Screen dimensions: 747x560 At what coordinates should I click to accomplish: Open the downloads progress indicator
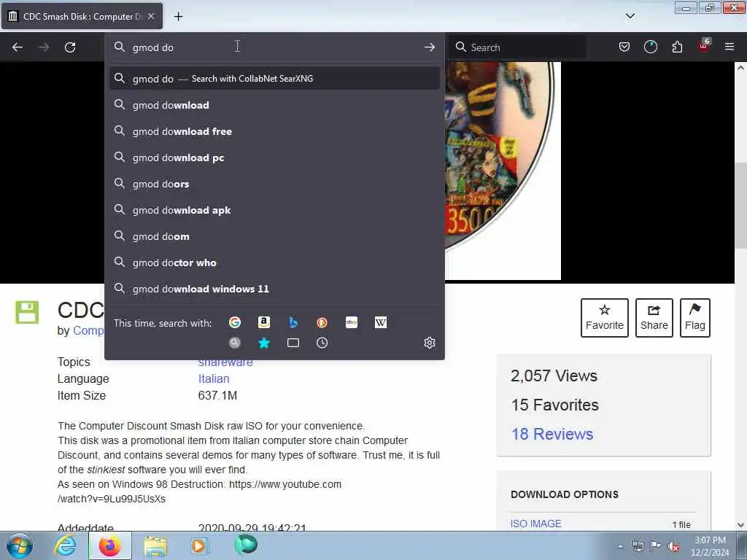click(x=650, y=47)
